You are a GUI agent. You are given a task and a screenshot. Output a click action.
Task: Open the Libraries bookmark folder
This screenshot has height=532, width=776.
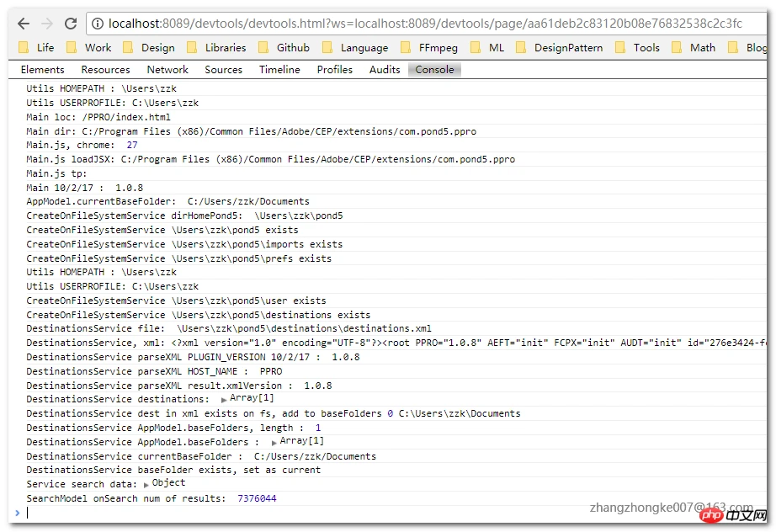pyautogui.click(x=217, y=47)
